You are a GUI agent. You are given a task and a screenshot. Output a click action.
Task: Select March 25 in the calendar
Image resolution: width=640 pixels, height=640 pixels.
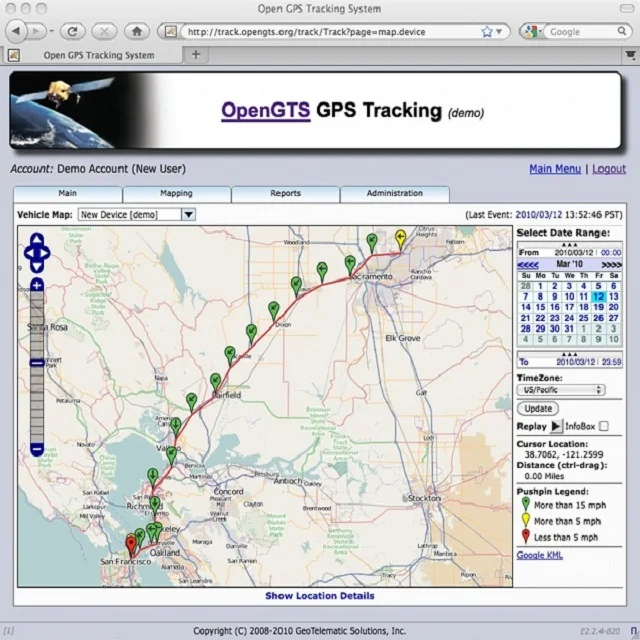click(x=584, y=318)
